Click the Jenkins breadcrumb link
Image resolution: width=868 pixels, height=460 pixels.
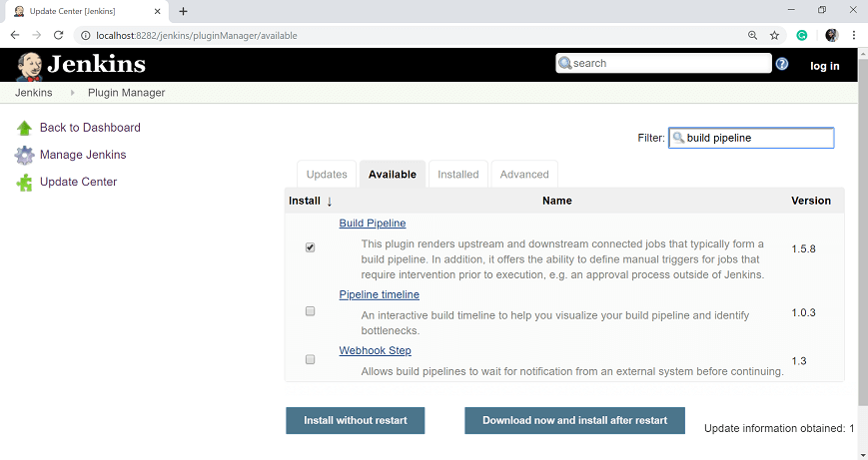[34, 93]
